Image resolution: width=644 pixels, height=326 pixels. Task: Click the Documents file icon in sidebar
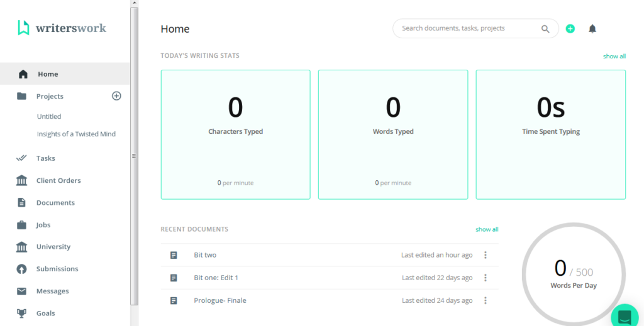coord(22,202)
